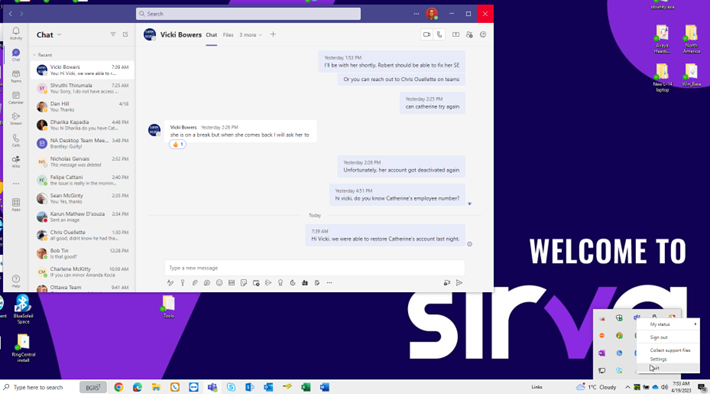
Task: Open Shruthi Thirumala's chat conversation
Action: pyautogui.click(x=82, y=88)
